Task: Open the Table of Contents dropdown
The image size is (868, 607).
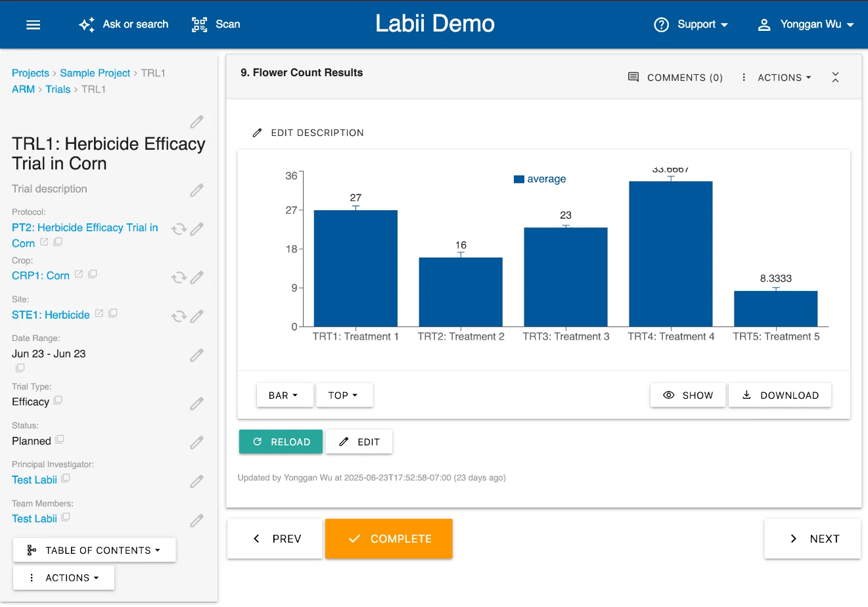Action: coord(95,551)
